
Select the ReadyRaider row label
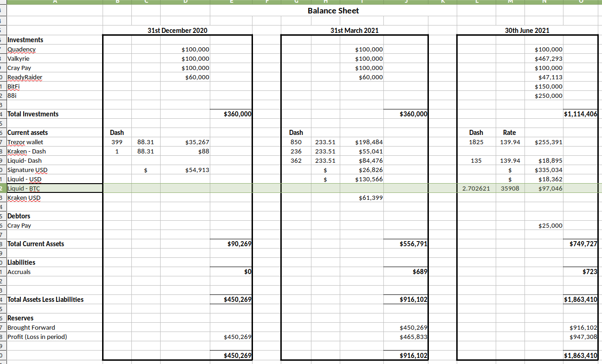click(x=25, y=77)
